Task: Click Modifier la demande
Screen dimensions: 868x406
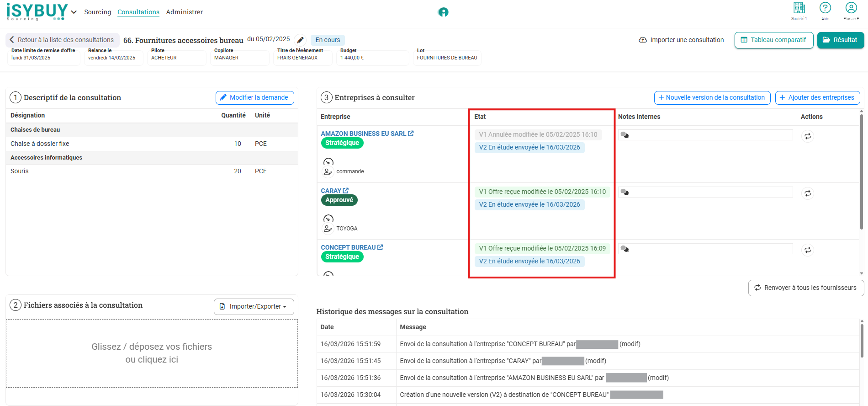Action: tap(254, 97)
